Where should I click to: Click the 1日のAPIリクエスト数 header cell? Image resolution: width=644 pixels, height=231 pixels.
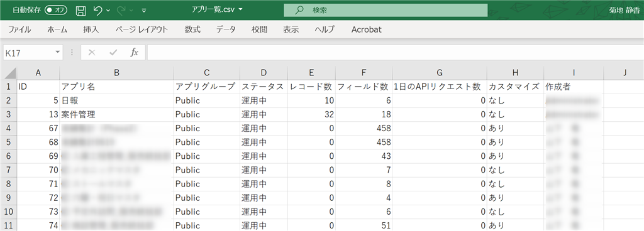(x=440, y=87)
